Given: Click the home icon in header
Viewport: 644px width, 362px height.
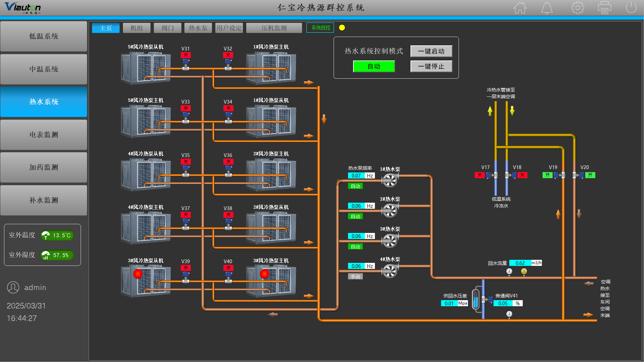Looking at the screenshot, I should pos(520,8).
